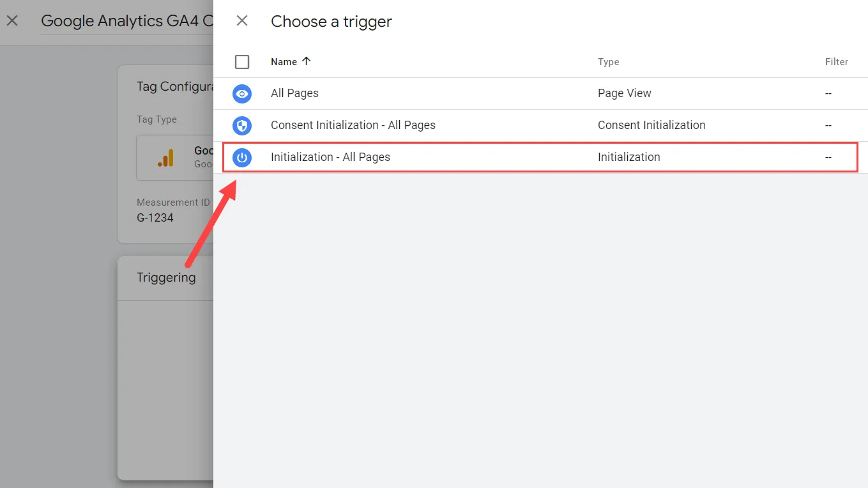Close the Google Analytics GA4 tag editor
The image size is (868, 488).
[12, 21]
